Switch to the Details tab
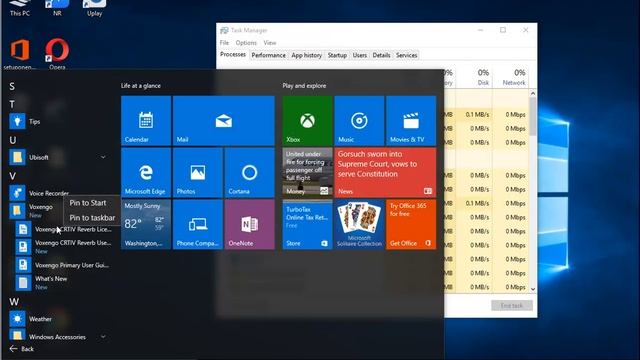This screenshot has width=640, height=360. click(x=381, y=55)
